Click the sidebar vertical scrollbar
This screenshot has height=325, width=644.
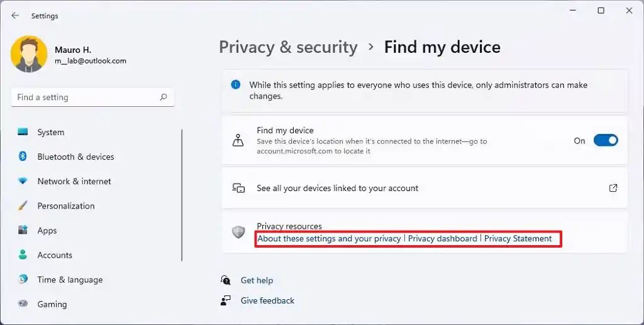[x=182, y=195]
